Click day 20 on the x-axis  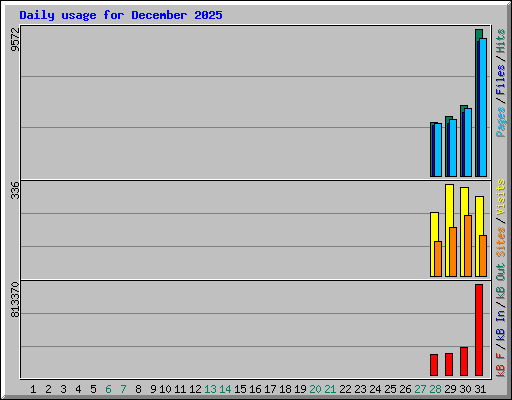(x=315, y=389)
